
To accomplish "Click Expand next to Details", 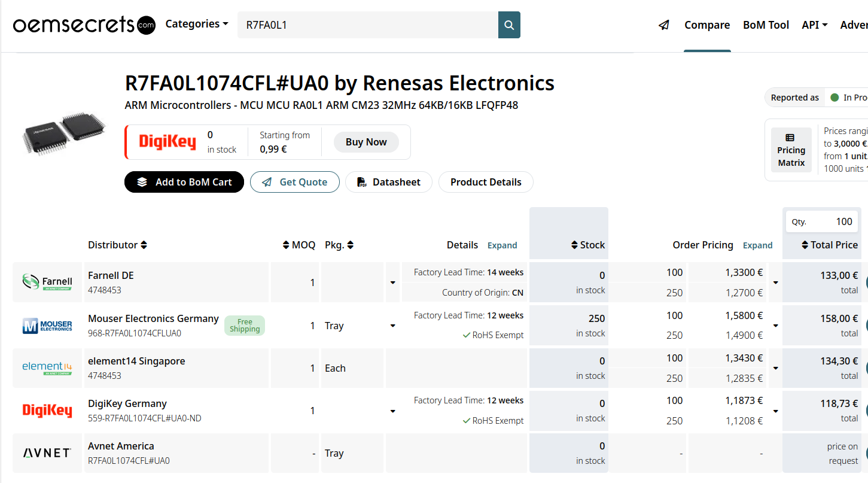I will [502, 245].
